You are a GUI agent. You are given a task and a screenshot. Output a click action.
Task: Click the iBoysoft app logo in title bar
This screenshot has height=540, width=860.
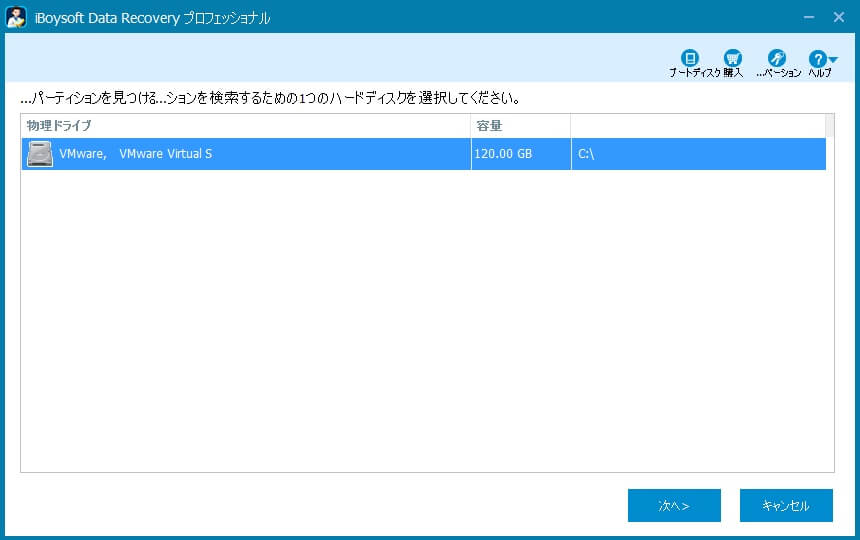pyautogui.click(x=16, y=17)
